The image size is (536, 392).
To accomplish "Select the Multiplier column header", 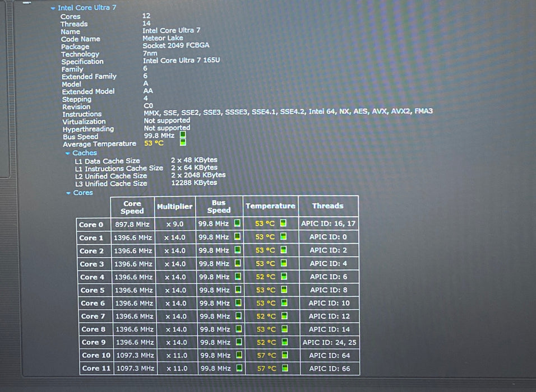I will click(x=175, y=207).
